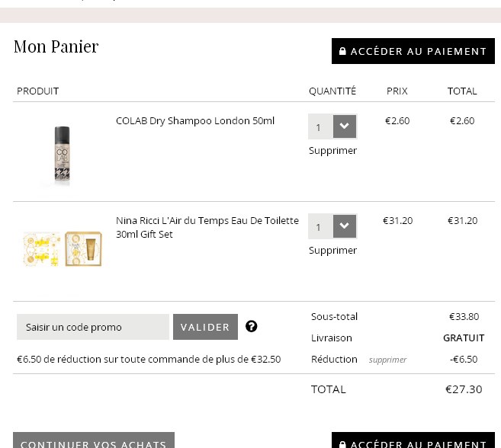Click the €27.30 total amount

click(464, 389)
